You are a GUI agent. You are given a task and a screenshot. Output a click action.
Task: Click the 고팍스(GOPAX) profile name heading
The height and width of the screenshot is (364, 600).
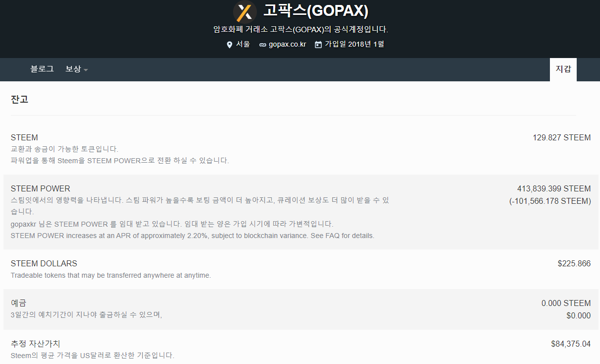(x=315, y=11)
